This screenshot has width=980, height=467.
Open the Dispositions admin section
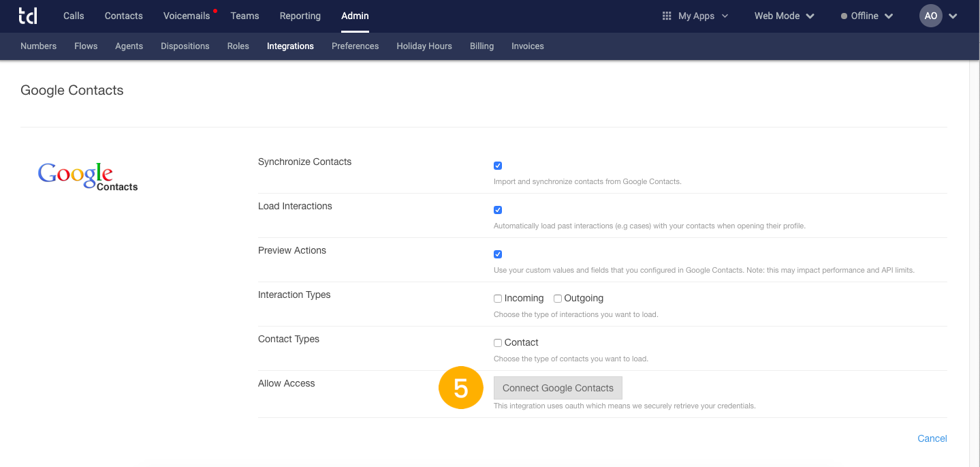pyautogui.click(x=185, y=46)
